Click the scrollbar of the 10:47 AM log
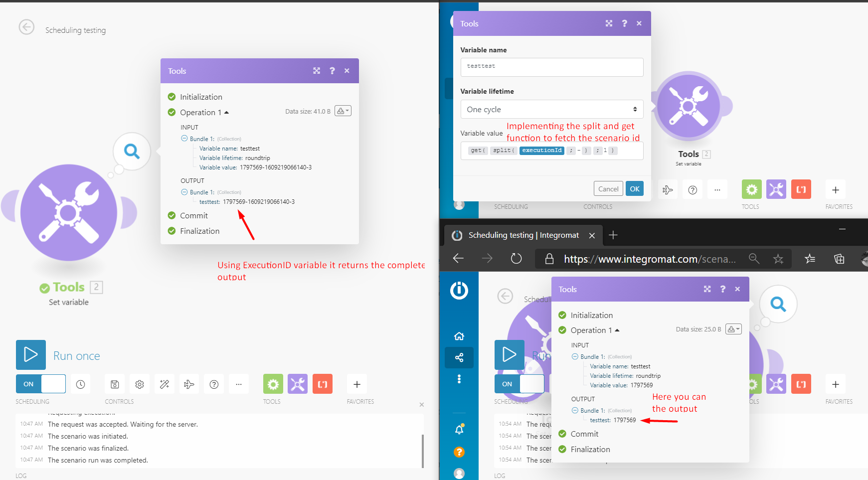This screenshot has height=480, width=868. pyautogui.click(x=423, y=451)
